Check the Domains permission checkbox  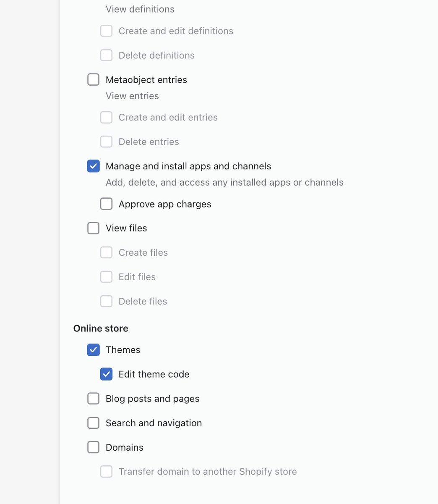(93, 447)
